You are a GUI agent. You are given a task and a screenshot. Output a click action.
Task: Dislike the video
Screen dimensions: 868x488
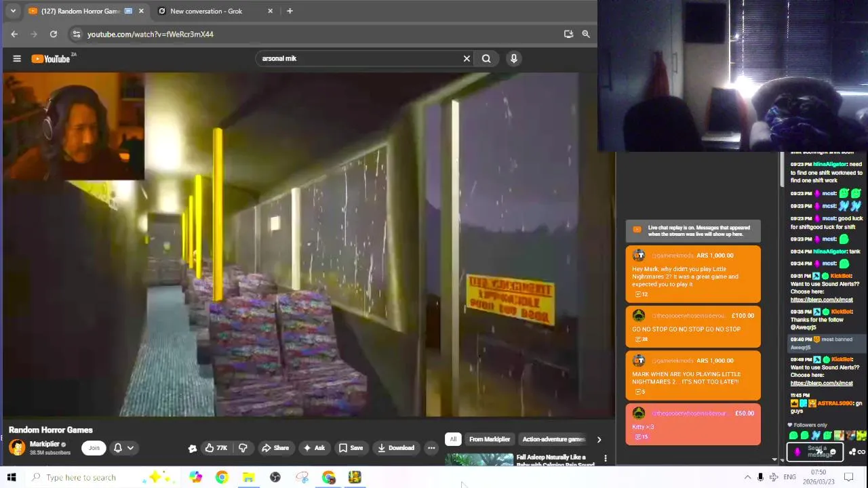click(x=243, y=448)
